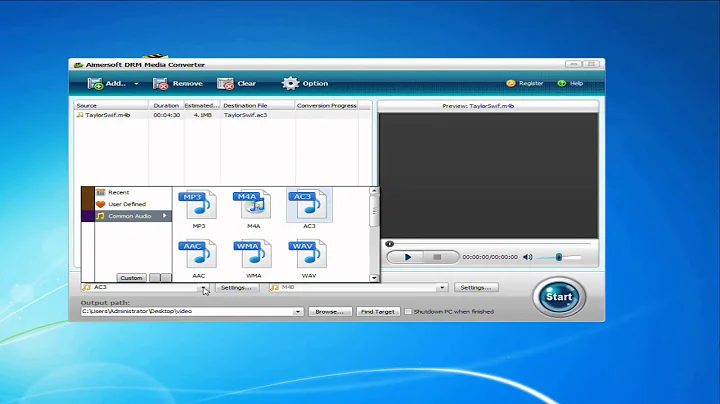Click the preview seek bar handle

pyautogui.click(x=389, y=244)
